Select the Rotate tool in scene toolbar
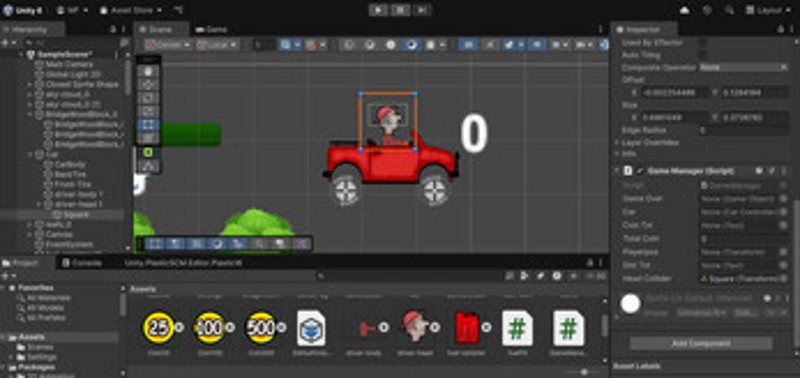 (149, 98)
